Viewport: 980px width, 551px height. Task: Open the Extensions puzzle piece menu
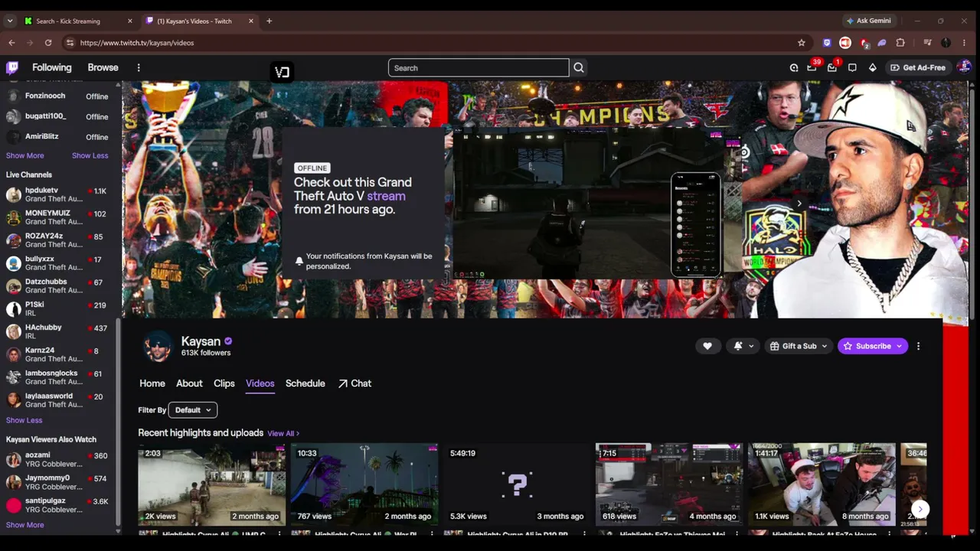[900, 43]
